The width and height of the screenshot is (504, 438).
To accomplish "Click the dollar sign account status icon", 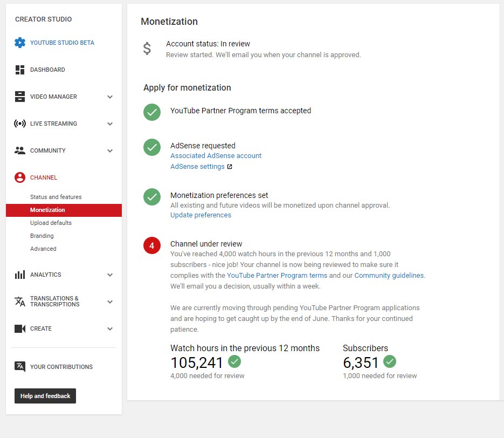I will [x=147, y=49].
